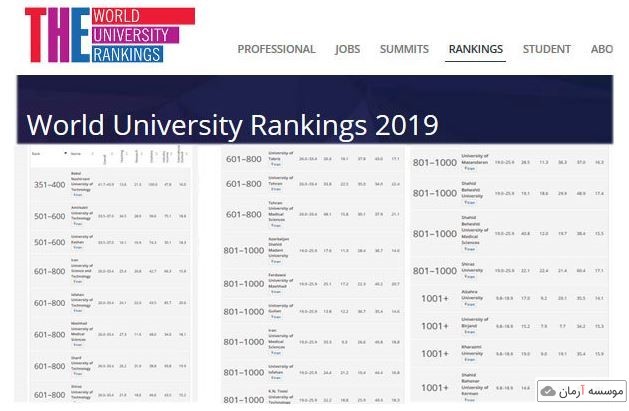Click the 1001+ rank in Alzahra row
Image resolution: width=629 pixels, height=411 pixels.
(x=435, y=299)
